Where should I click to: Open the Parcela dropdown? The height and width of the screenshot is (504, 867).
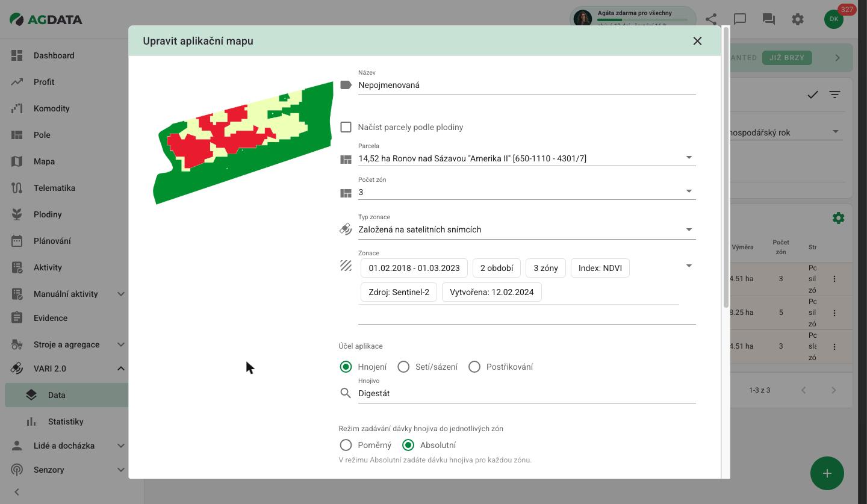(527, 158)
